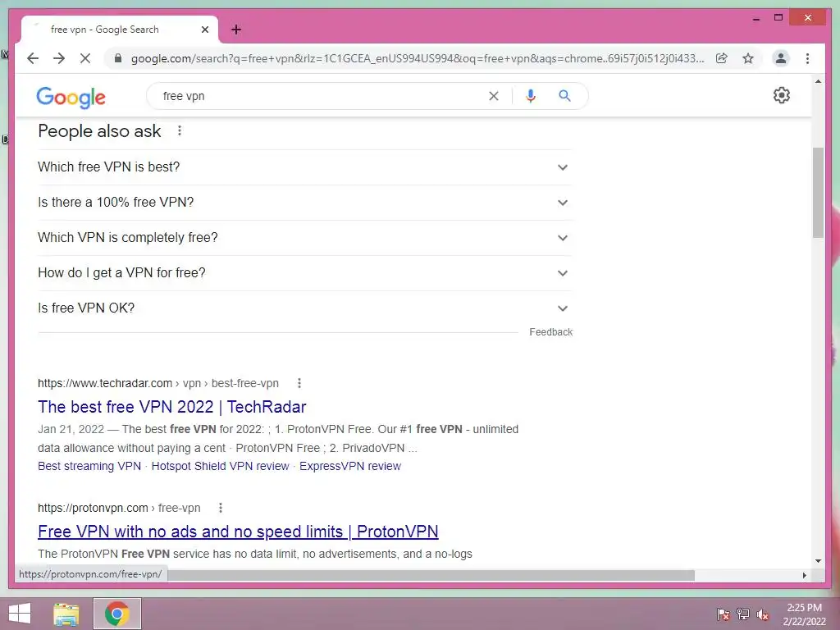Image resolution: width=840 pixels, height=630 pixels.
Task: Stop loading the page
Action: coord(85,58)
